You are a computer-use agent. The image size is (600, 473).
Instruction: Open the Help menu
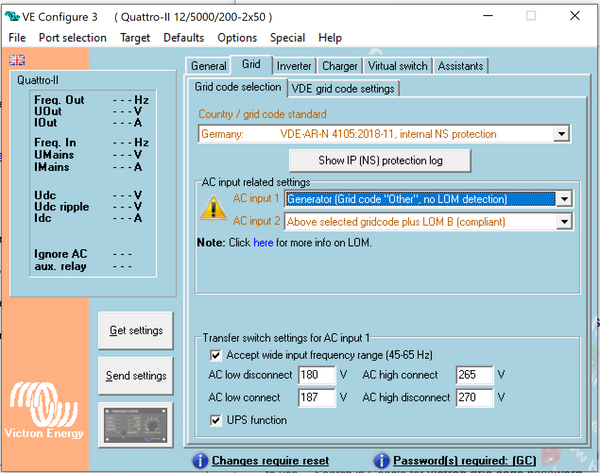tap(330, 38)
